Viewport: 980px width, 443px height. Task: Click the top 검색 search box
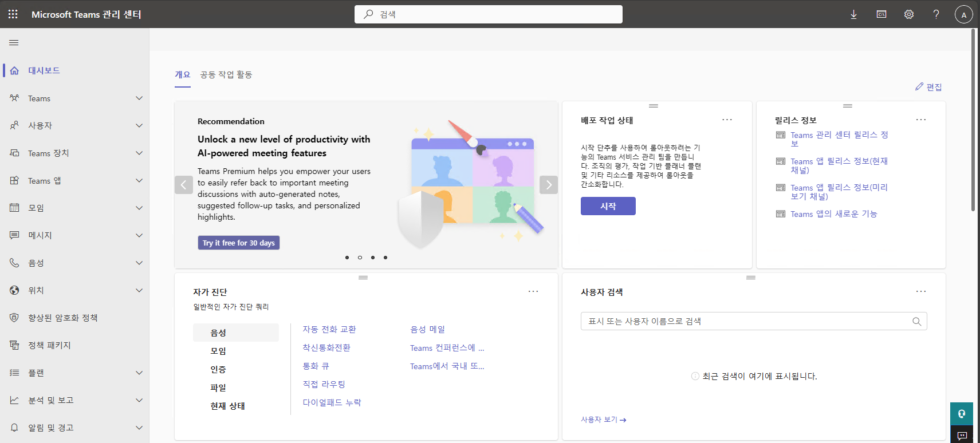point(489,14)
